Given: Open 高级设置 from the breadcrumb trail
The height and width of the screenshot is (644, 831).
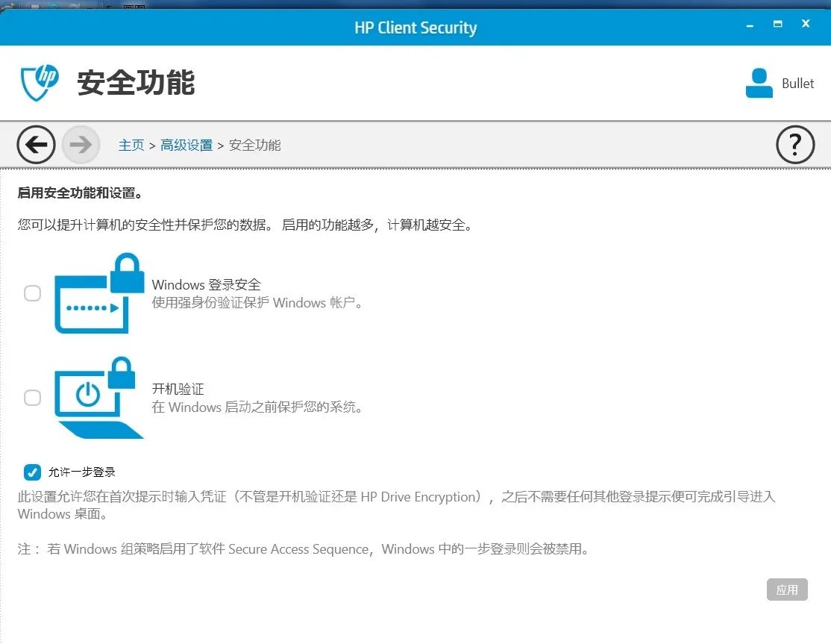Looking at the screenshot, I should pos(186,145).
